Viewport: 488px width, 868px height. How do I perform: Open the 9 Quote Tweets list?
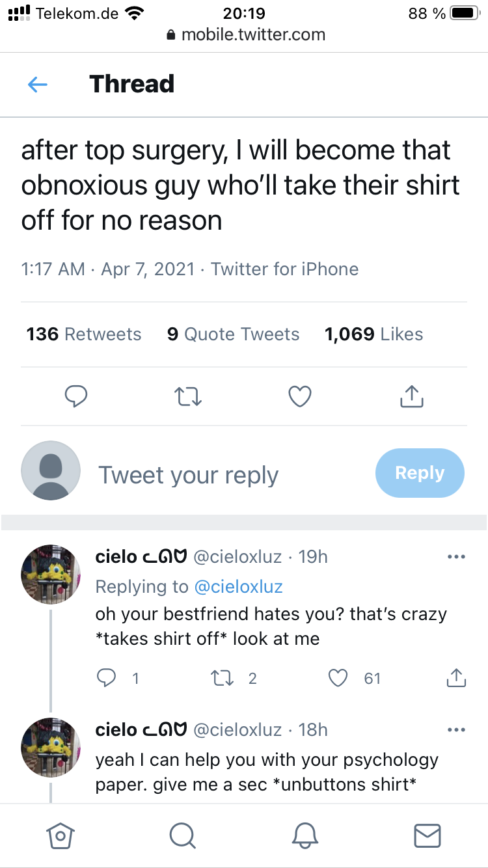point(233,334)
